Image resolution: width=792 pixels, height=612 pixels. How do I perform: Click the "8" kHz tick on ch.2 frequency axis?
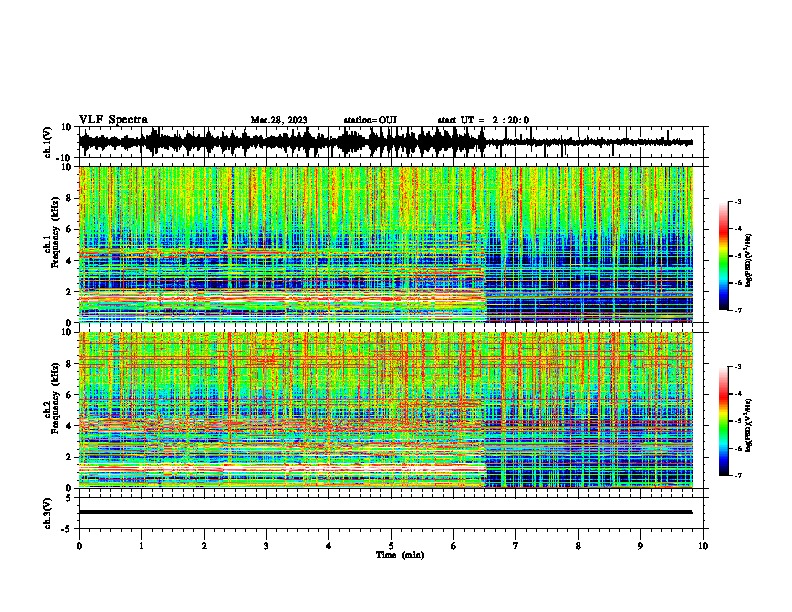coord(70,364)
